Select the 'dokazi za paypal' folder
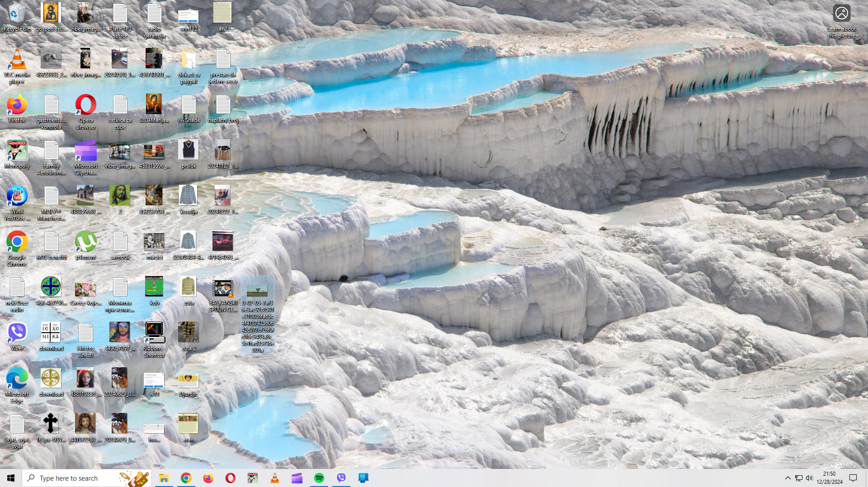The image size is (868, 487). point(189,66)
